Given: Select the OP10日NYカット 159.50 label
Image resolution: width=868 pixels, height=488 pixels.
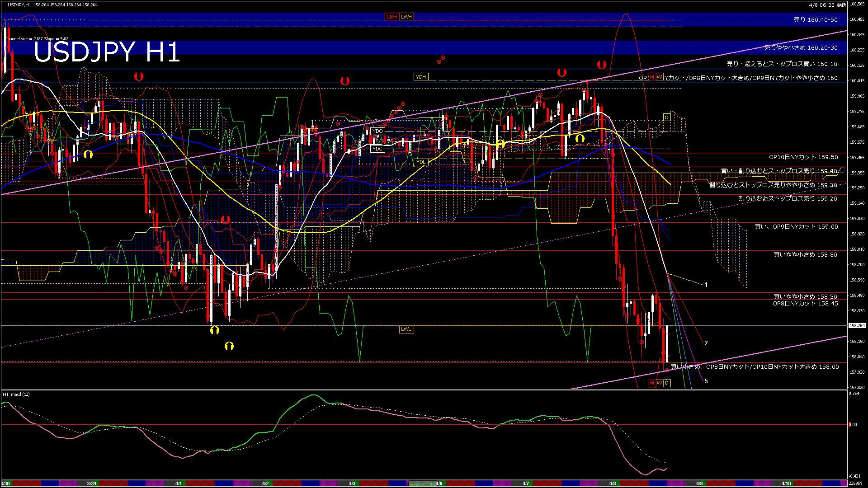Looking at the screenshot, I should coord(803,157).
